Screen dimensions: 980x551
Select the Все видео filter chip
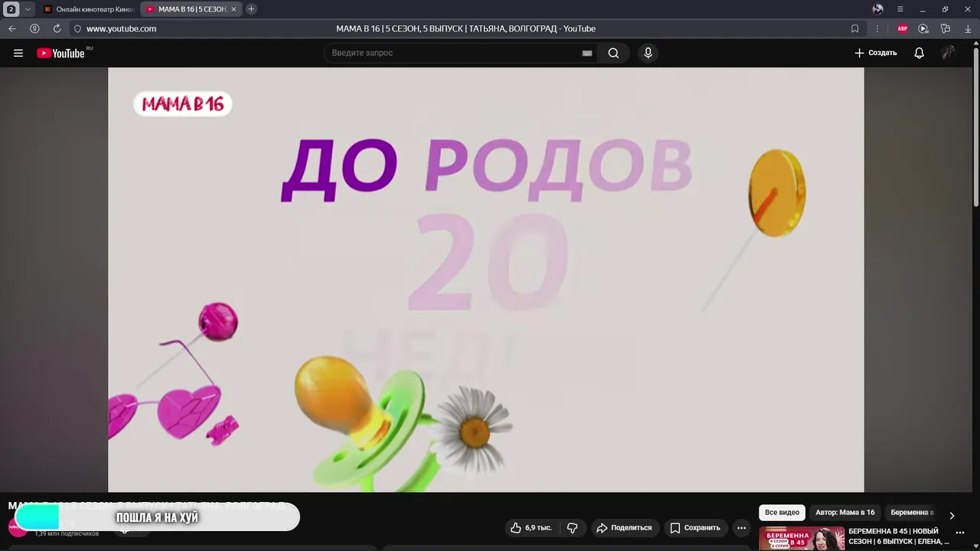(x=782, y=513)
